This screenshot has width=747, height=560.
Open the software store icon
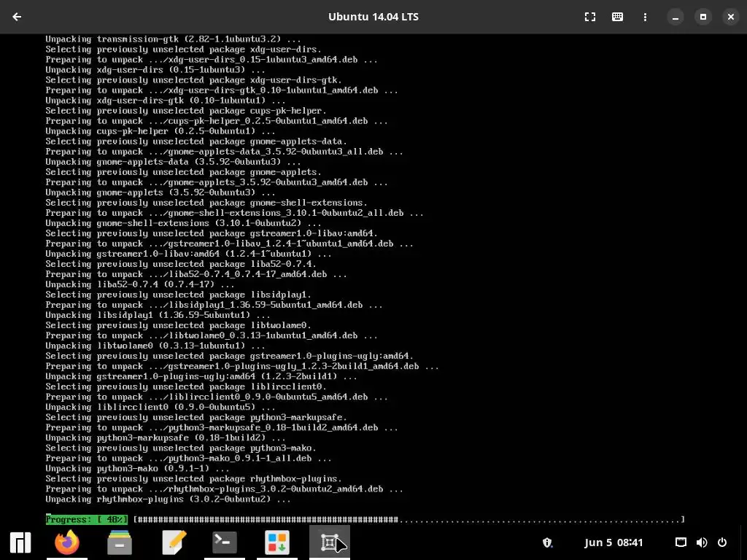pos(276,542)
